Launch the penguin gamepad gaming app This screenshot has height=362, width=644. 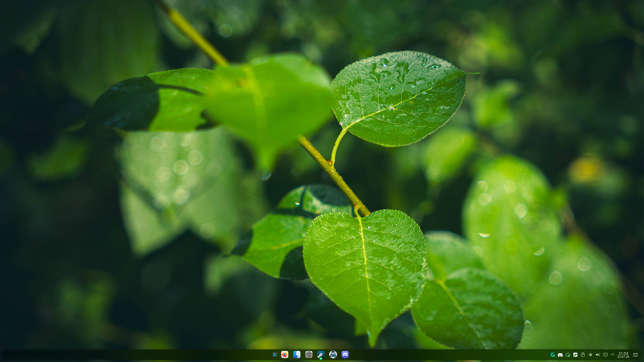click(x=333, y=354)
